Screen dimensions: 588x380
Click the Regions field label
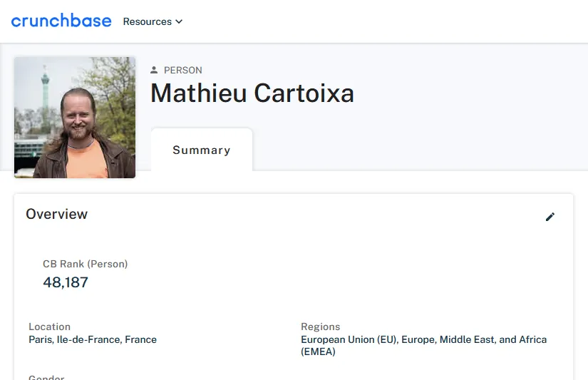click(320, 327)
